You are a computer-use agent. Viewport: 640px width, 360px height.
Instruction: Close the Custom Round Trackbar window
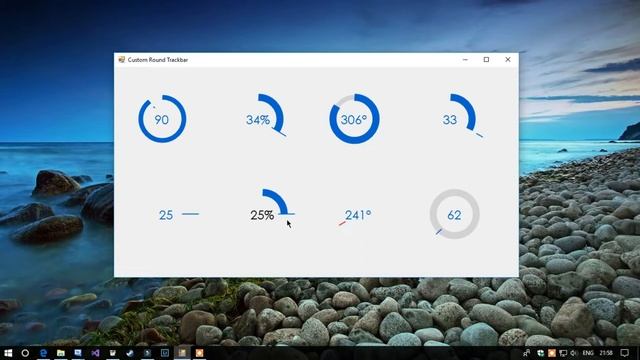pos(508,60)
